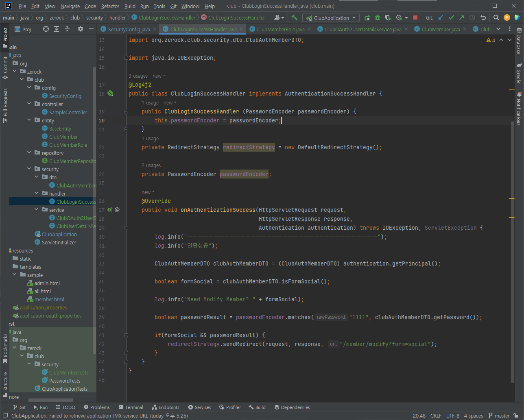The width and height of the screenshot is (524, 420).
Task: Open the IDE updates orange icon
Action: point(507,18)
